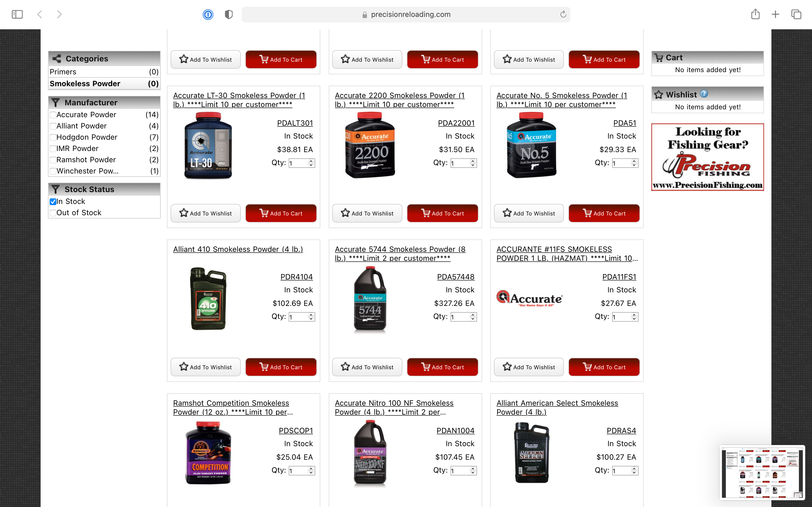Image resolution: width=812 pixels, height=507 pixels.
Task: Check the Accurate Powder manufacturer filter
Action: (x=53, y=115)
